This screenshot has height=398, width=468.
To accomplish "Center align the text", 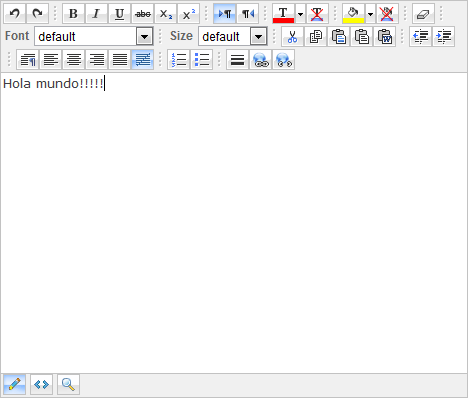I will 74,60.
